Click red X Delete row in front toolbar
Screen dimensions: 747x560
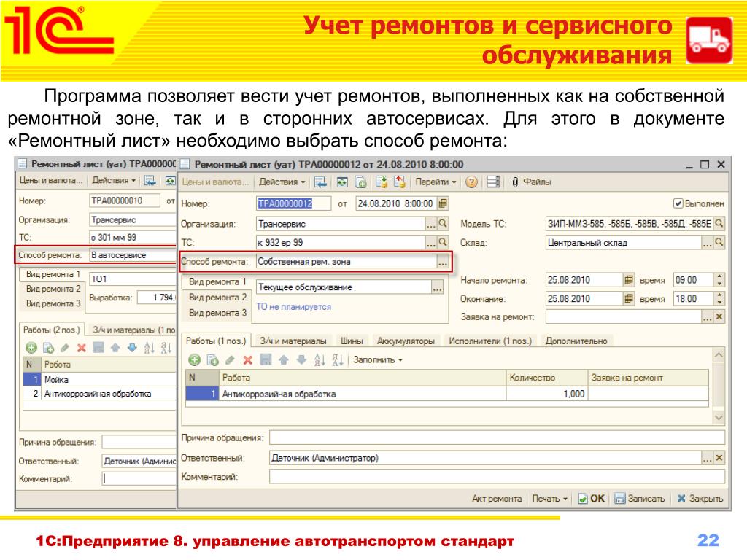click(x=248, y=360)
